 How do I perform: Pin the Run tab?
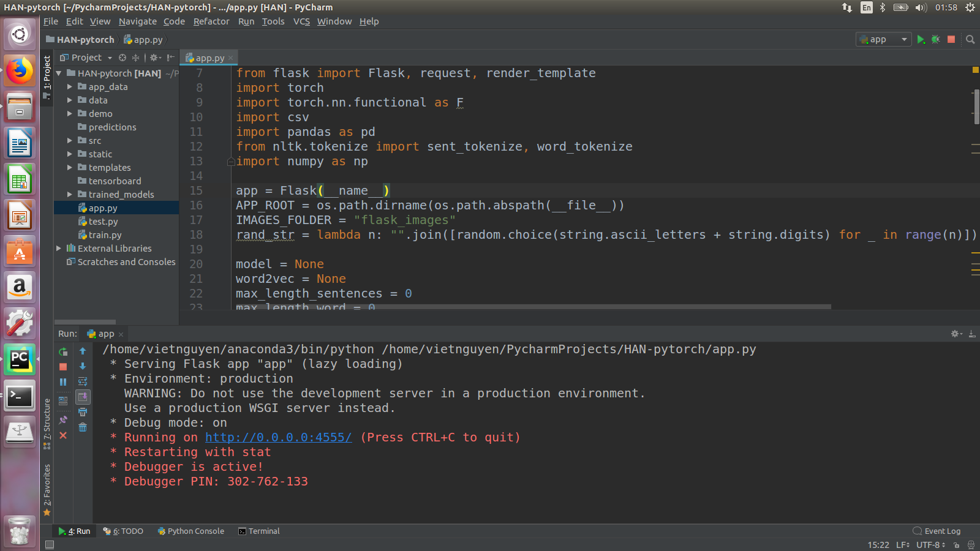point(63,420)
